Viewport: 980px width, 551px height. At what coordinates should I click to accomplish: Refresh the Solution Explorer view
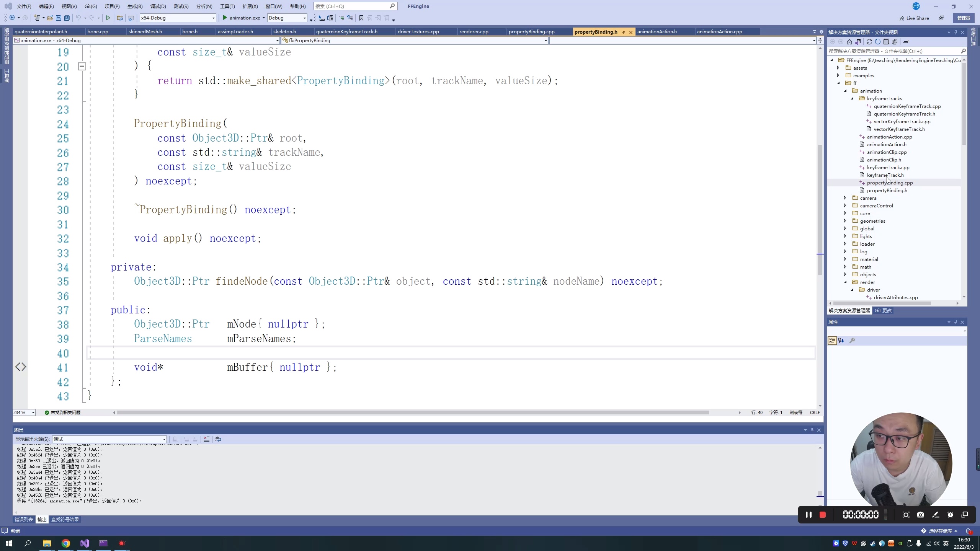[x=877, y=42]
